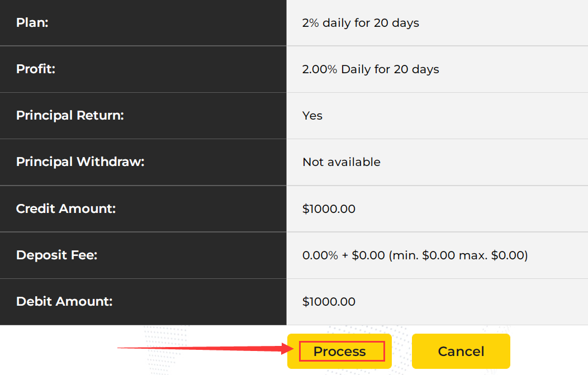Image resolution: width=588 pixels, height=375 pixels.
Task: Click the '2% daily for 20 days' value
Action: click(x=361, y=23)
